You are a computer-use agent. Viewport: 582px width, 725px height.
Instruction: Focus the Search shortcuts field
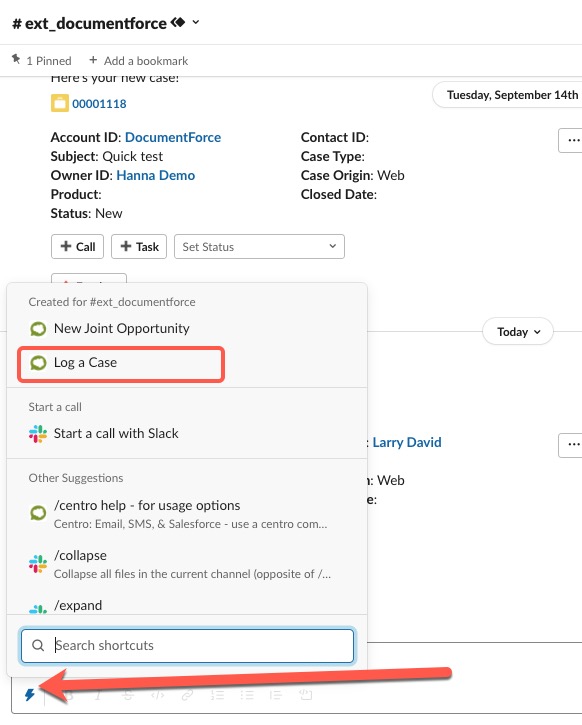[x=187, y=645]
